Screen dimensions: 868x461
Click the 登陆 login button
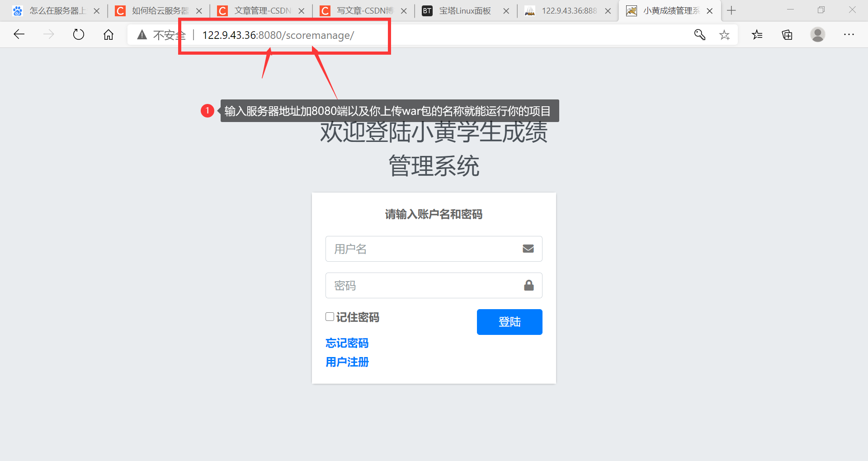(509, 322)
